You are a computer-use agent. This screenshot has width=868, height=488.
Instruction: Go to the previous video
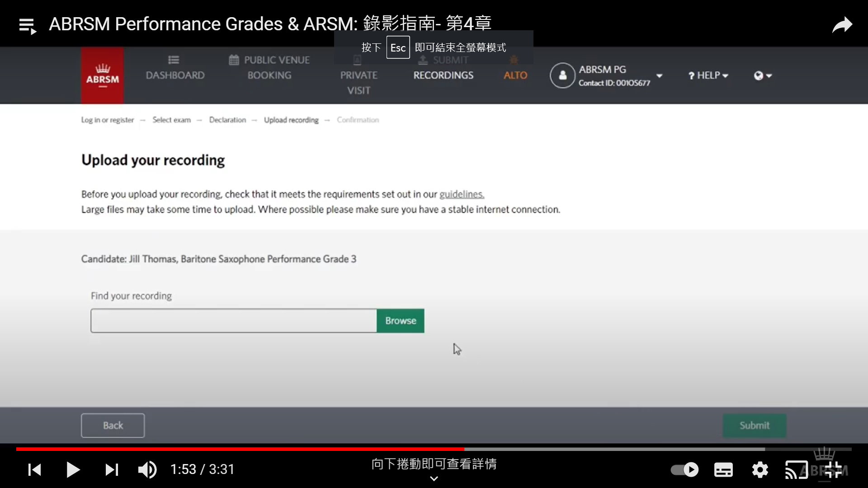(x=35, y=469)
